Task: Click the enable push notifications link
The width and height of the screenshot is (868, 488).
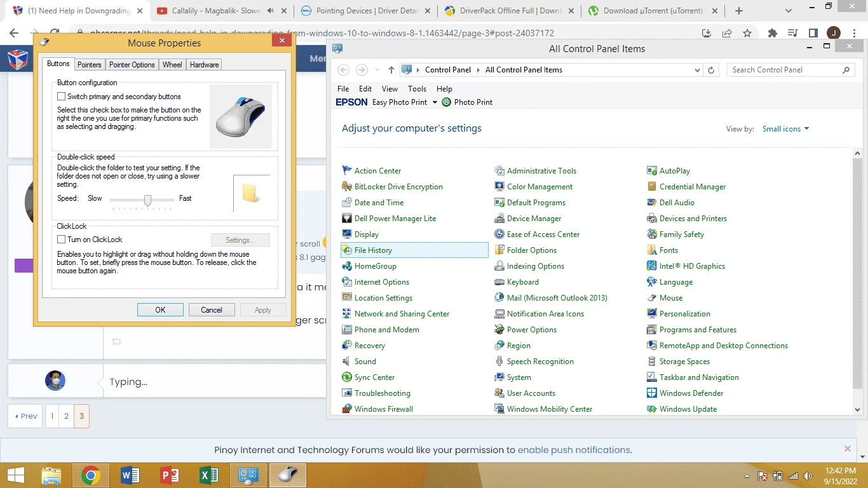Action: 574,450
